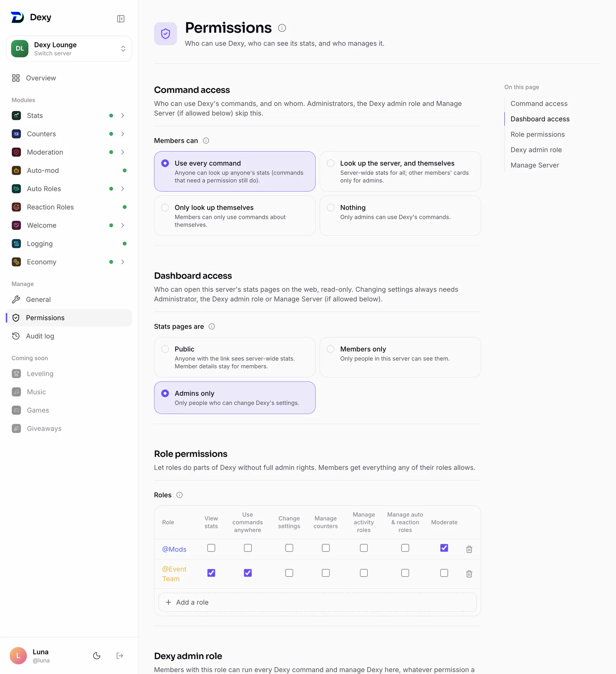Open the Audit log page

69,336
